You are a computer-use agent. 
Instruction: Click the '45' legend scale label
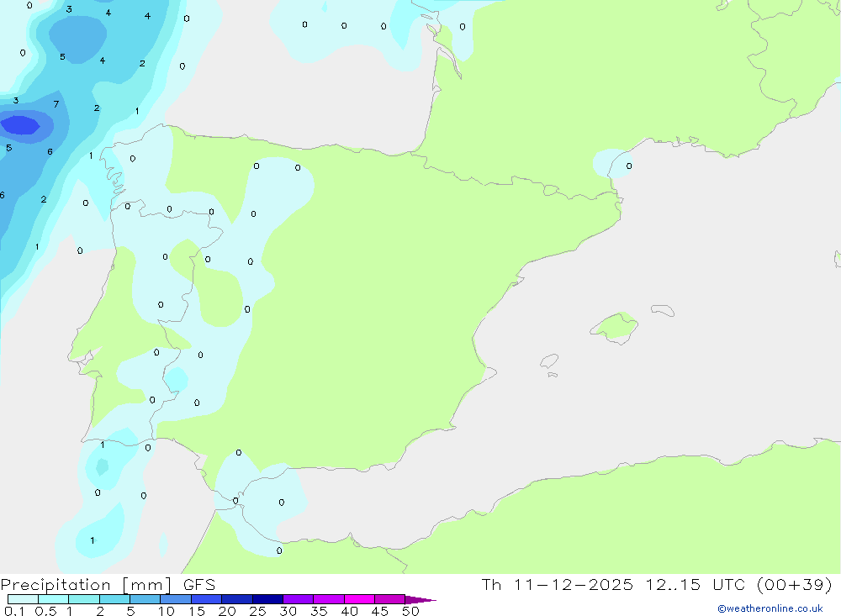click(x=380, y=611)
